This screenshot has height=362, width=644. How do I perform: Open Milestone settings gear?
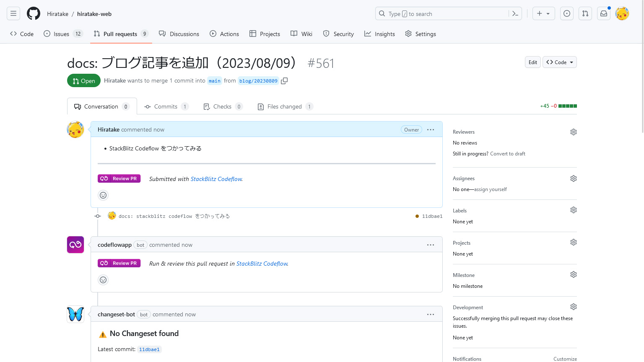tap(574, 274)
